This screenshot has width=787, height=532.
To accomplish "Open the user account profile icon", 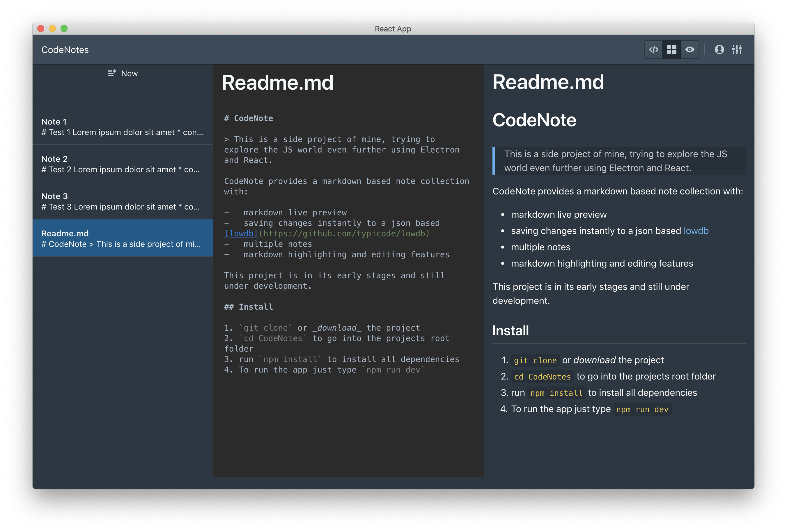I will 719,50.
